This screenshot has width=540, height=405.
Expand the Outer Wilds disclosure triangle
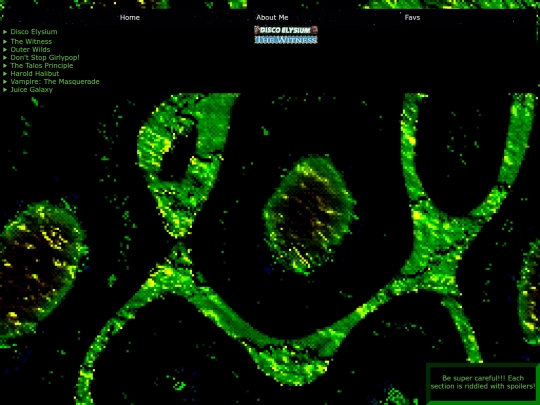coord(5,50)
